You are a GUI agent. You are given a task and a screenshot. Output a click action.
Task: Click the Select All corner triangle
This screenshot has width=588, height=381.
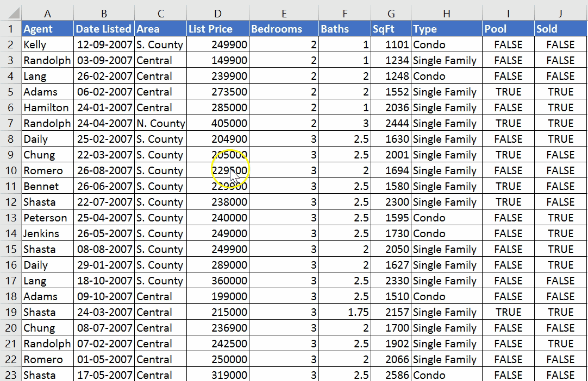(x=11, y=14)
